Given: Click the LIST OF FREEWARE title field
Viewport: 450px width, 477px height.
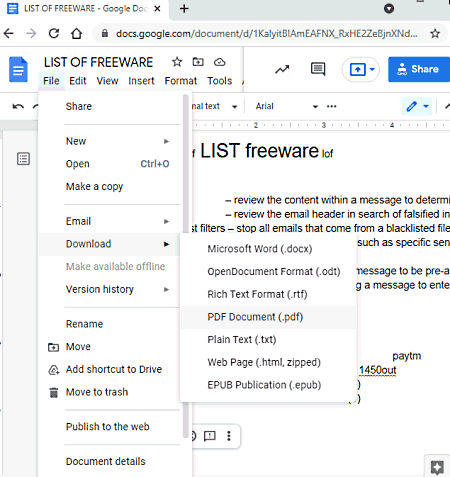Looking at the screenshot, I should tap(98, 62).
